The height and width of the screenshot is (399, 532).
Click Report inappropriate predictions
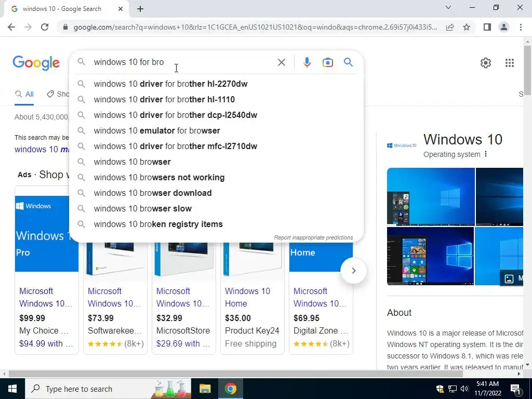coord(313,237)
